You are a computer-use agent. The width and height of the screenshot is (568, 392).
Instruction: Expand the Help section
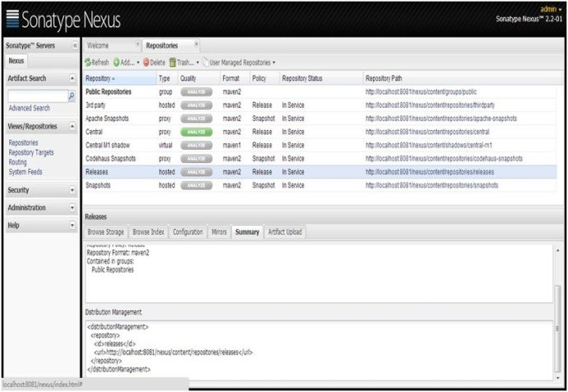(x=72, y=225)
